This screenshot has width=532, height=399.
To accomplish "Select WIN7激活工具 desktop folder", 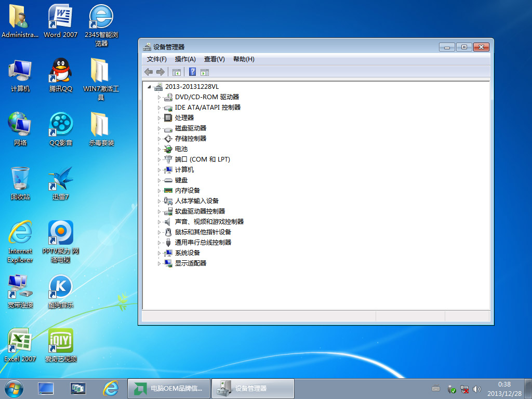I will click(x=101, y=79).
